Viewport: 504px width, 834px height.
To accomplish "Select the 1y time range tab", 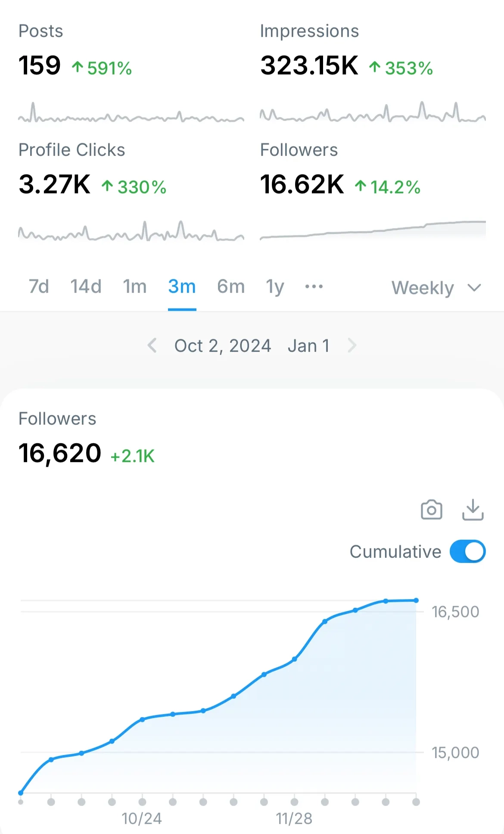I will coord(274,286).
